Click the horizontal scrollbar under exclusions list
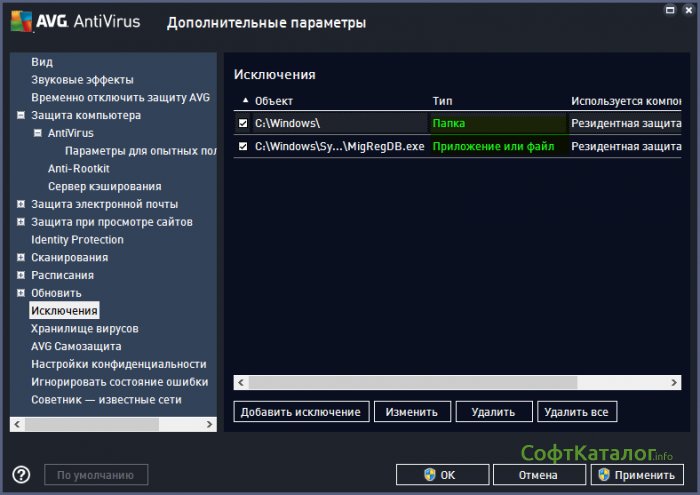Screen dimensions: 700x495 (x=412, y=383)
